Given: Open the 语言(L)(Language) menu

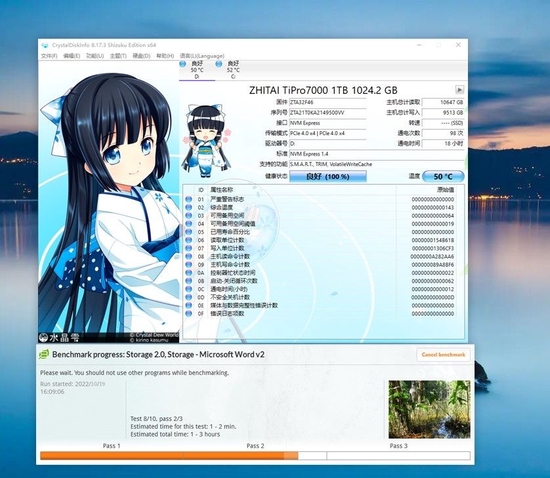Looking at the screenshot, I should point(202,56).
